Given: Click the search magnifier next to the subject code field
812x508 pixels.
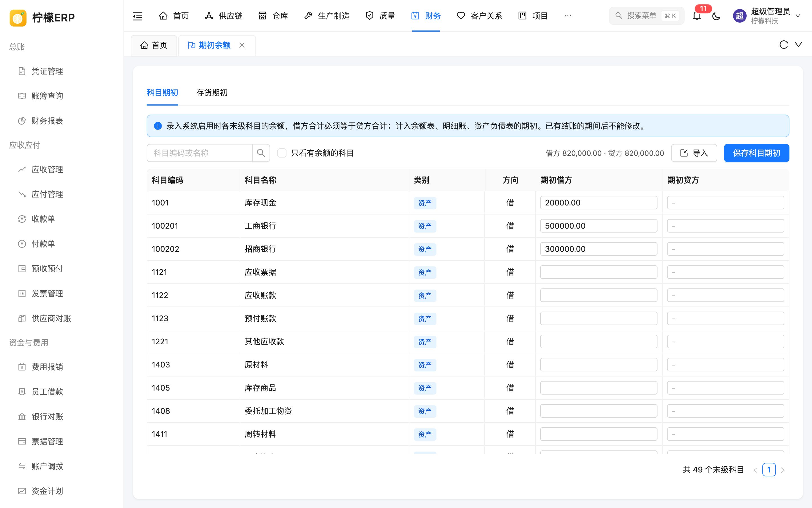Looking at the screenshot, I should 261,153.
